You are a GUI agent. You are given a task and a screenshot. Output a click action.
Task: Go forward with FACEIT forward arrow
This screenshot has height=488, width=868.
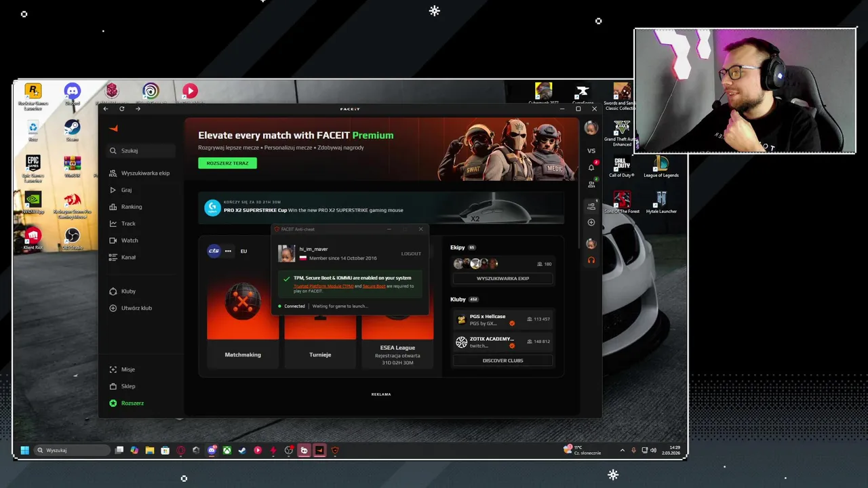[x=138, y=108]
